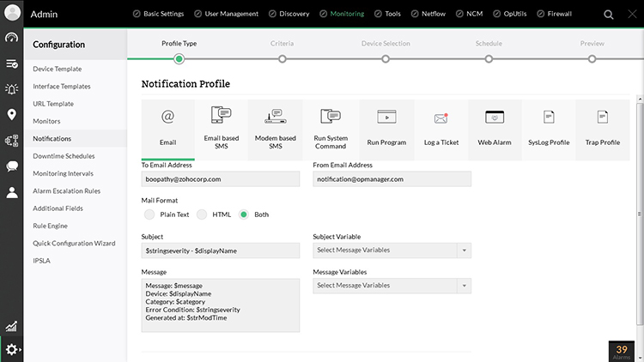Select the Plain Text mail format

coord(150,214)
